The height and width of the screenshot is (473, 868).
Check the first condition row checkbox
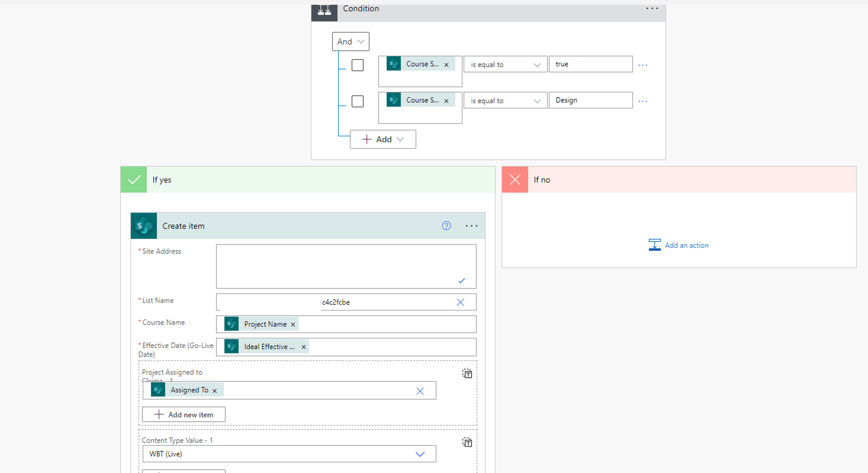(357, 65)
